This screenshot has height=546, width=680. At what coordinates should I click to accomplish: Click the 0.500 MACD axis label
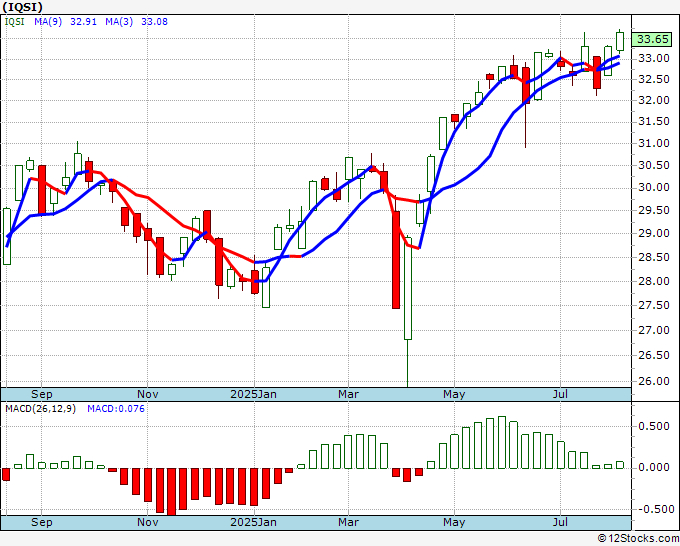(x=654, y=426)
